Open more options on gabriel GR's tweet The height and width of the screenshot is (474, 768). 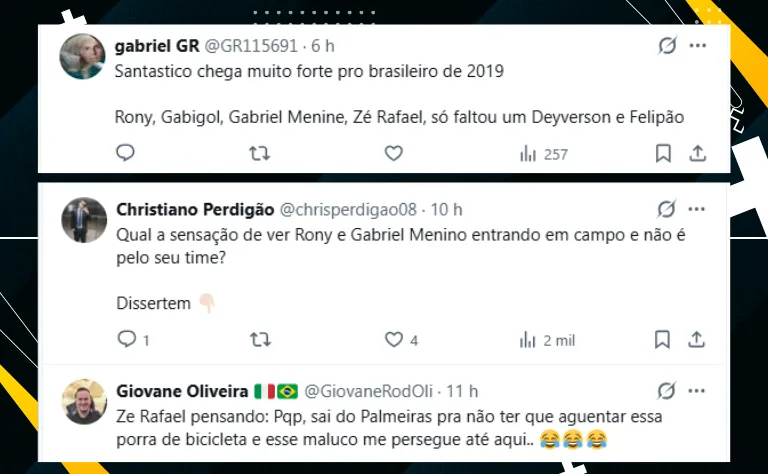pyautogui.click(x=698, y=46)
